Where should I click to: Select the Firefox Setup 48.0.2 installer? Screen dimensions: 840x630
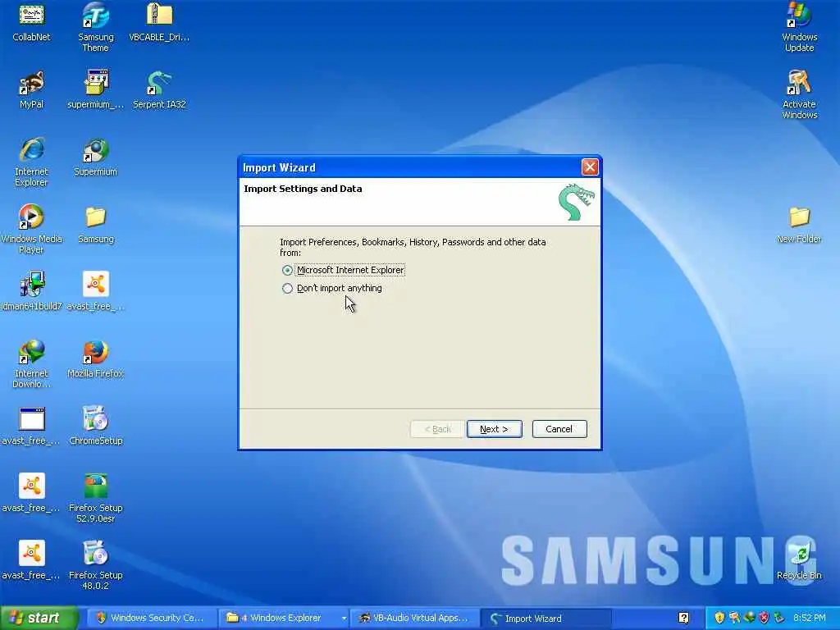(x=96, y=566)
